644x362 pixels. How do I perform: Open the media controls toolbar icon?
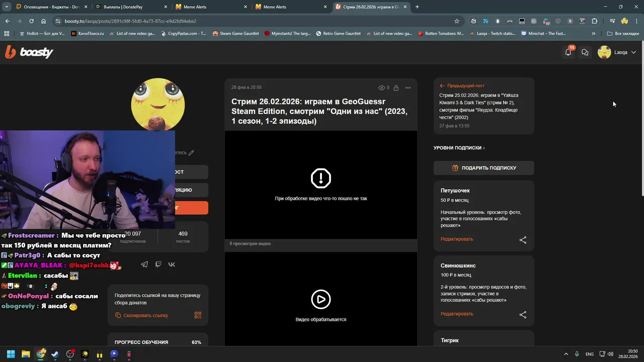(x=612, y=21)
